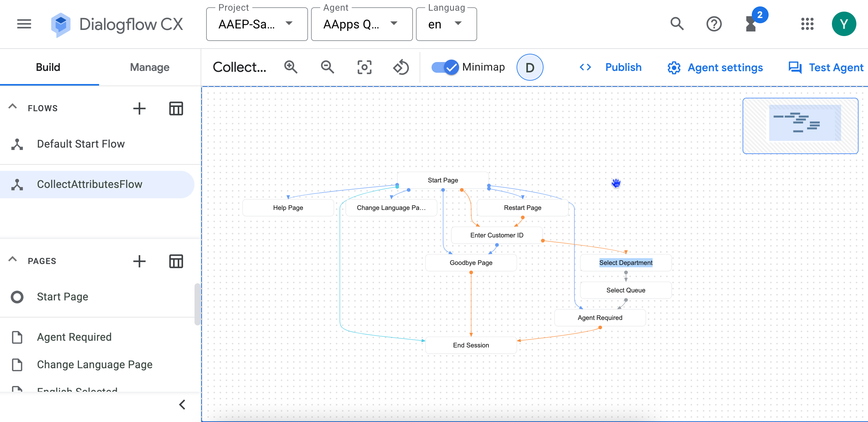Click the Select Department node
This screenshot has height=422, width=868.
click(626, 263)
